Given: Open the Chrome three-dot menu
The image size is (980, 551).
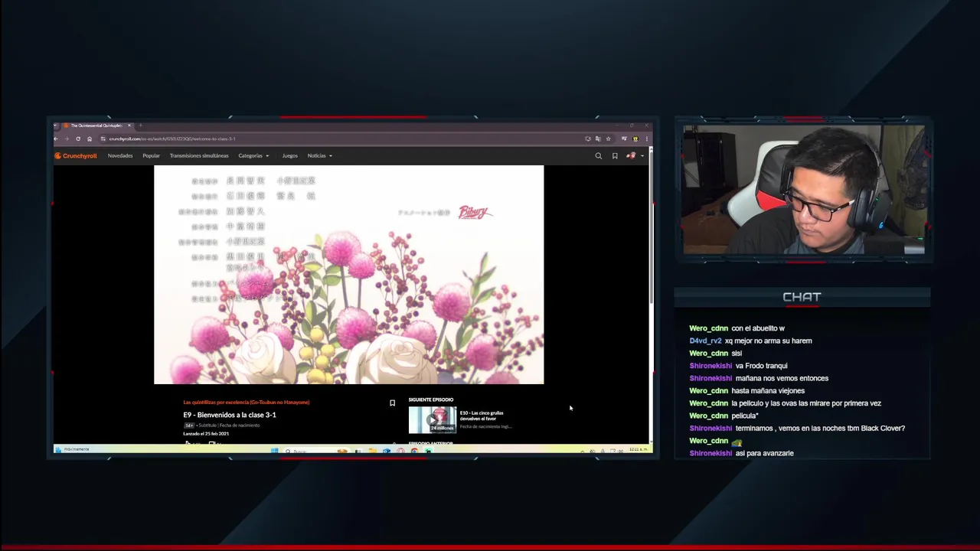Looking at the screenshot, I should coord(647,139).
